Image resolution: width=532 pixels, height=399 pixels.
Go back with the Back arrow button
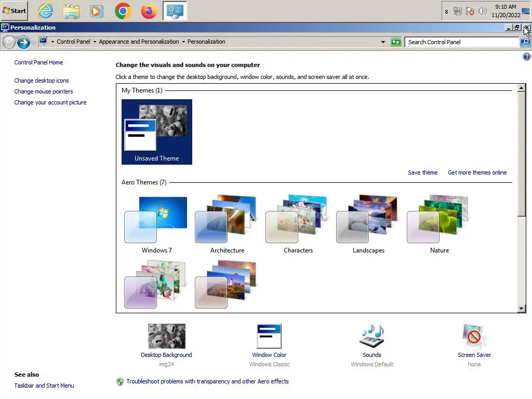point(9,43)
